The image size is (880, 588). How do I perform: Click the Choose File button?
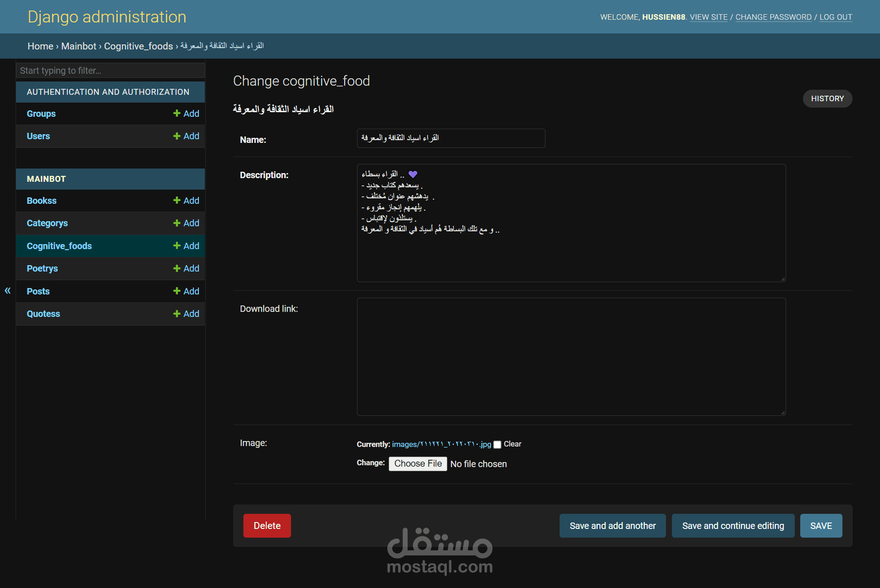418,463
